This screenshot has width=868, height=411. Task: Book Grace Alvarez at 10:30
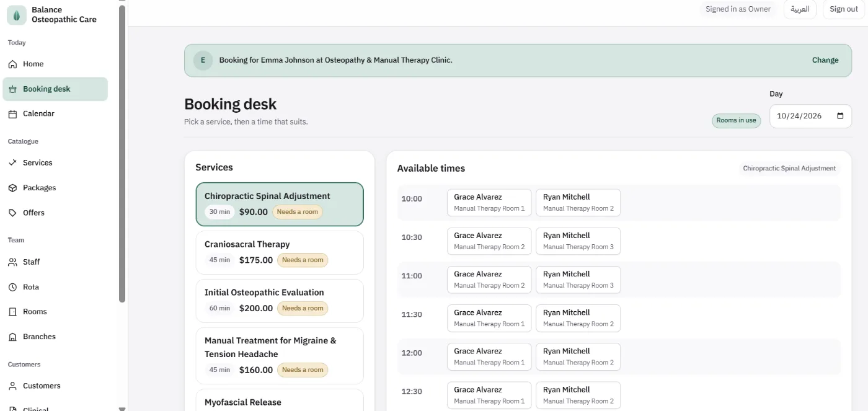489,241
